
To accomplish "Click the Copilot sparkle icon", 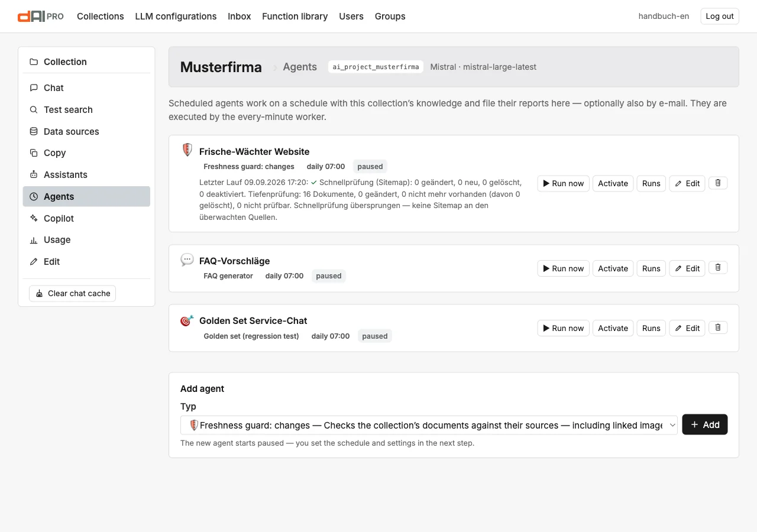I will [34, 219].
